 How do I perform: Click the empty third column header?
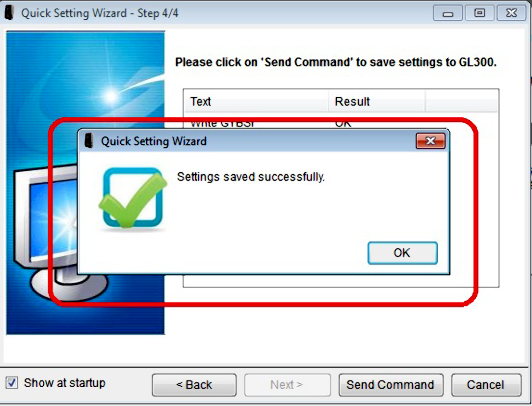(x=462, y=101)
